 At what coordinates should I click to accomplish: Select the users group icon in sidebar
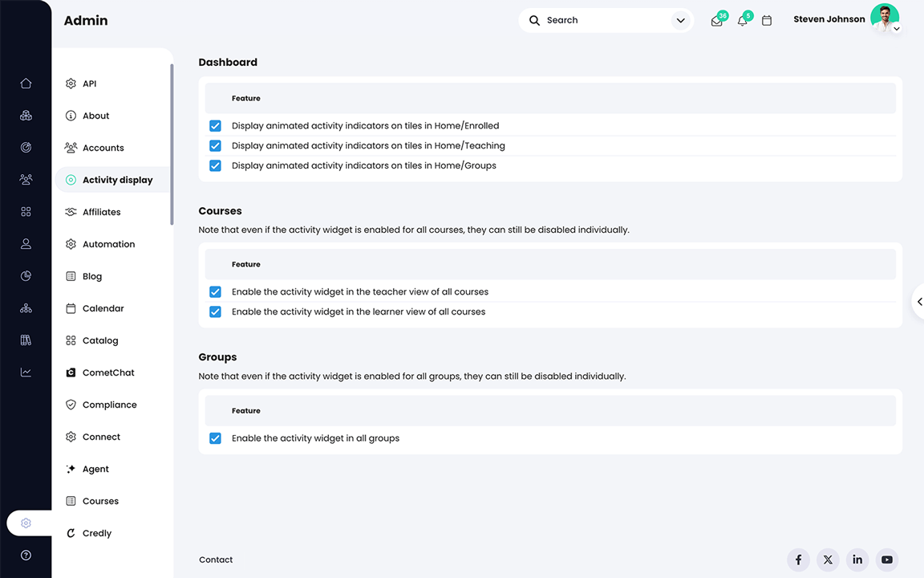tap(25, 179)
